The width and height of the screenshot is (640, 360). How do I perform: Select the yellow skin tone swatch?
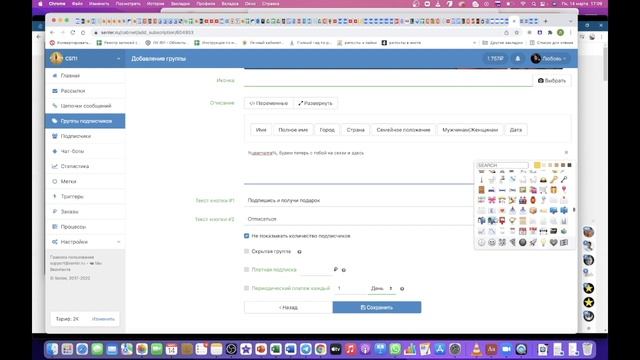point(537,165)
